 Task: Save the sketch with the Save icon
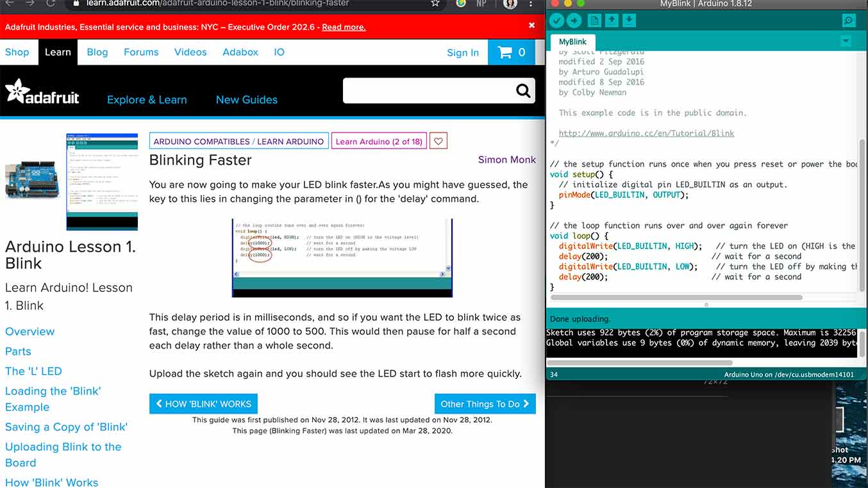pos(630,20)
